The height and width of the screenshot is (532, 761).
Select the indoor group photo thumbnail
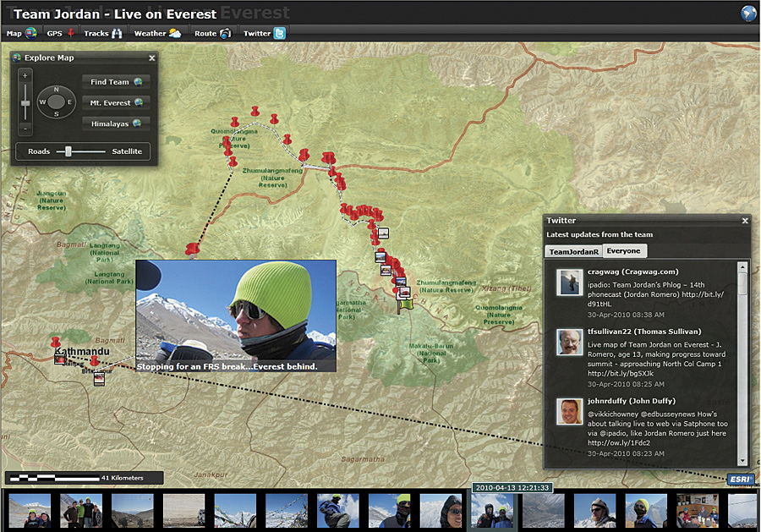[x=698, y=511]
